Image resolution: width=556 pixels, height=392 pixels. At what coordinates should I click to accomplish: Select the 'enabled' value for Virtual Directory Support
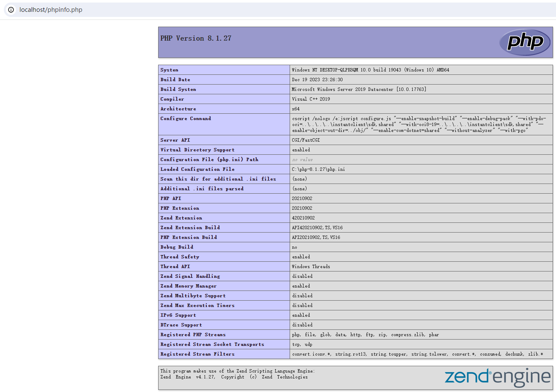point(301,150)
